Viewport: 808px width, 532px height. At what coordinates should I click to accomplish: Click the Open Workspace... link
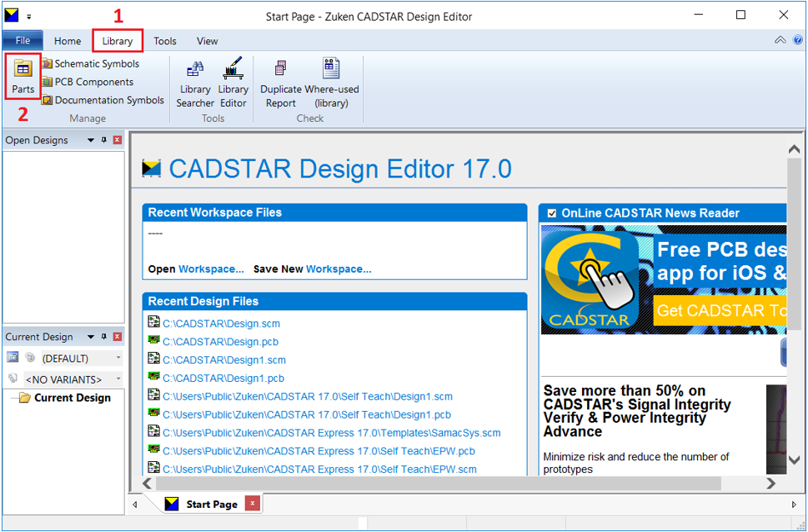[211, 269]
